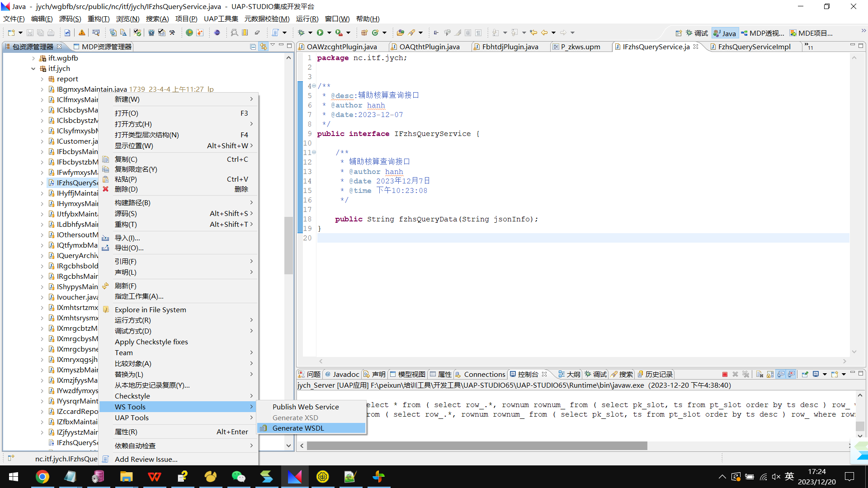Open WPS Office from the taskbar
The height and width of the screenshot is (488, 868).
click(154, 477)
